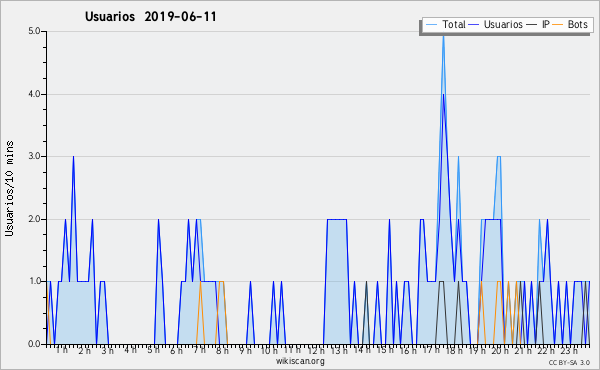Click the '1.0' y-axis value
This screenshot has width=600, height=370.
(34, 282)
